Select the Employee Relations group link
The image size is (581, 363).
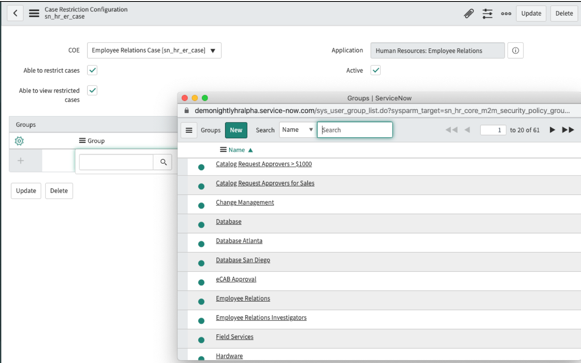coord(243,299)
